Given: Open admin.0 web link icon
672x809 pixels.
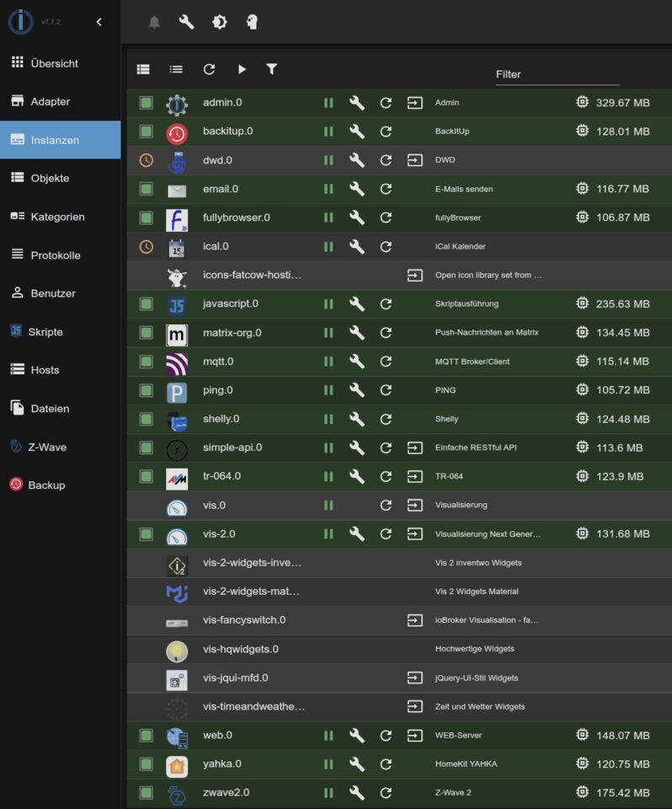Looking at the screenshot, I should (414, 103).
